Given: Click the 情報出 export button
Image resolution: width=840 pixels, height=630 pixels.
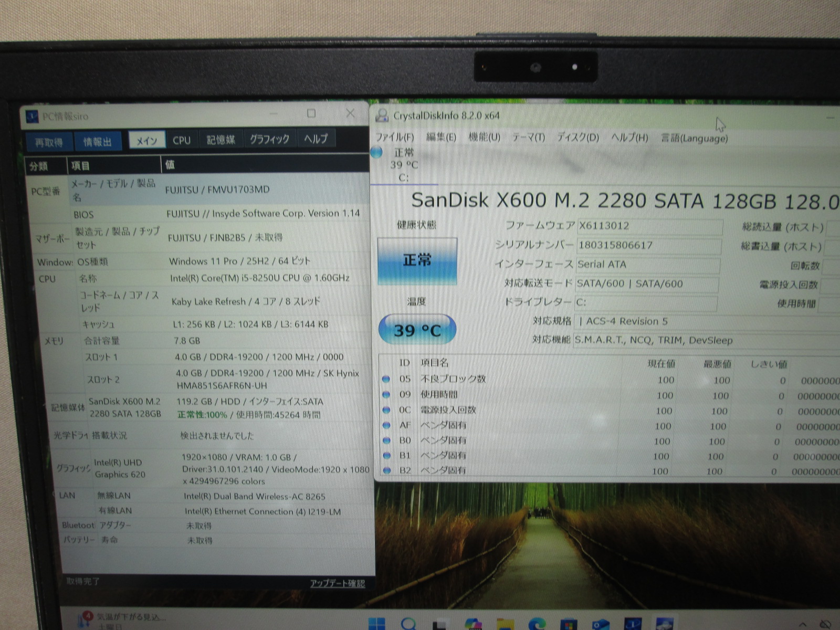Looking at the screenshot, I should 98,142.
